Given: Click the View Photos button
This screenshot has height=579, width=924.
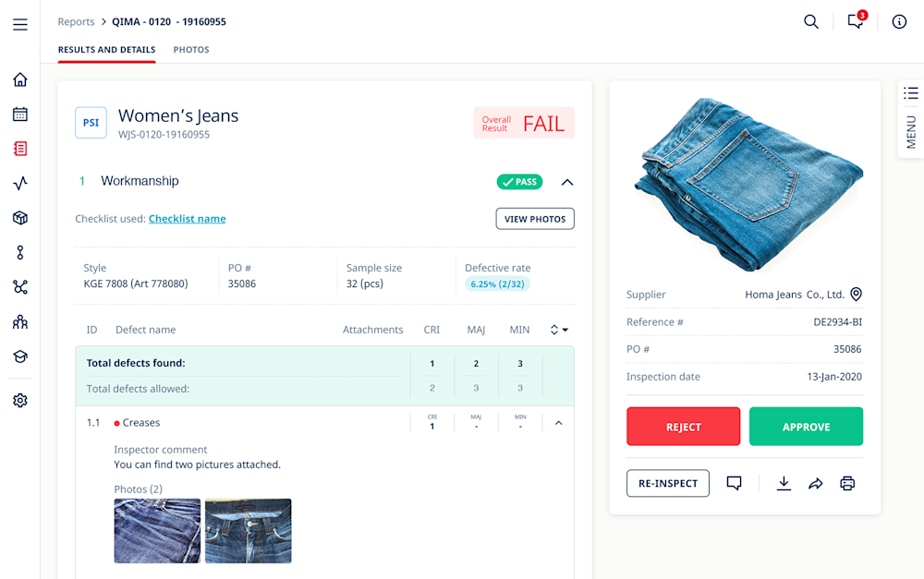Looking at the screenshot, I should (x=535, y=219).
